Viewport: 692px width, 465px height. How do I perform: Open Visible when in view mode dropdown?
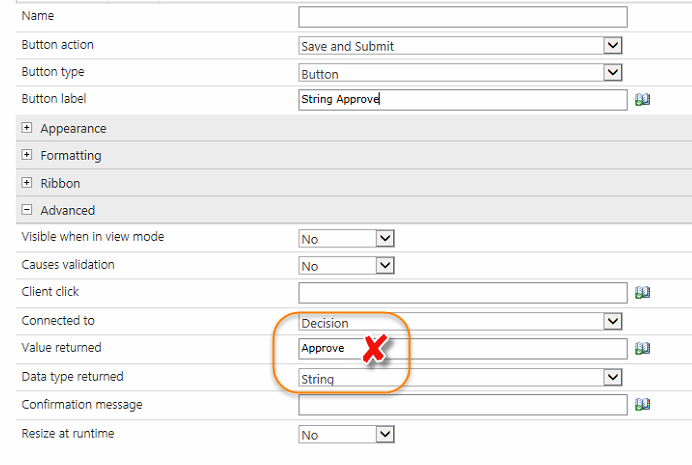[x=385, y=238]
